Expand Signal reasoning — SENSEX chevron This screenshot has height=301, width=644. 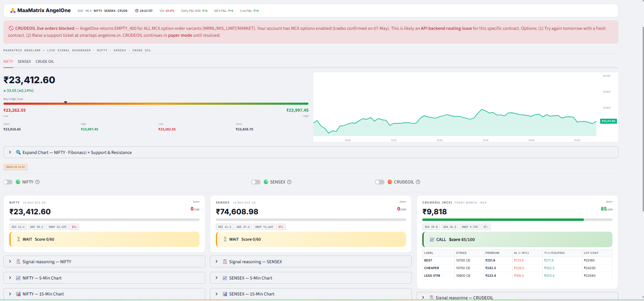[217, 261]
